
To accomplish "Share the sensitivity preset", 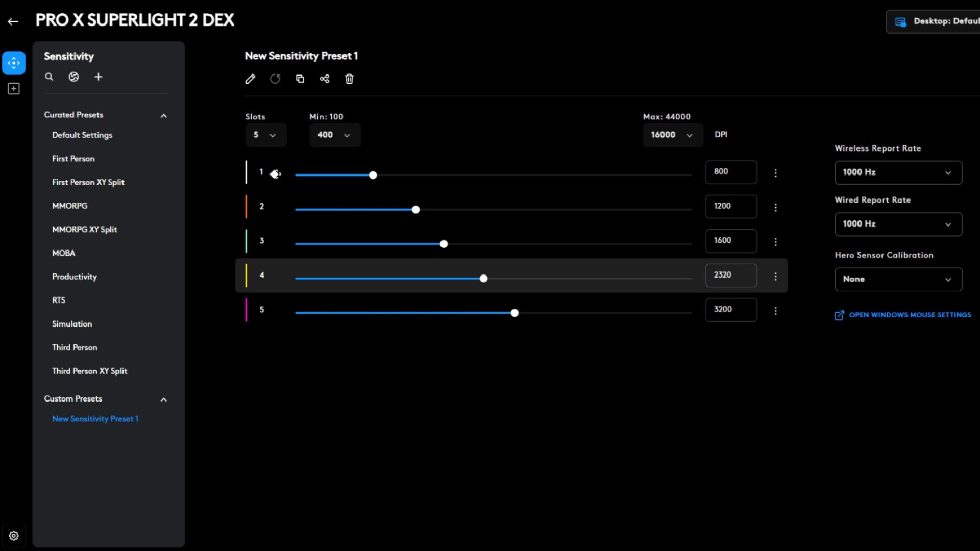I will (325, 79).
